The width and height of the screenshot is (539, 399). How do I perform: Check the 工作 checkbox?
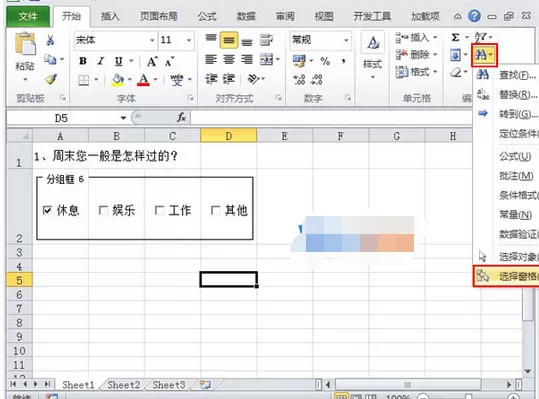[159, 210]
